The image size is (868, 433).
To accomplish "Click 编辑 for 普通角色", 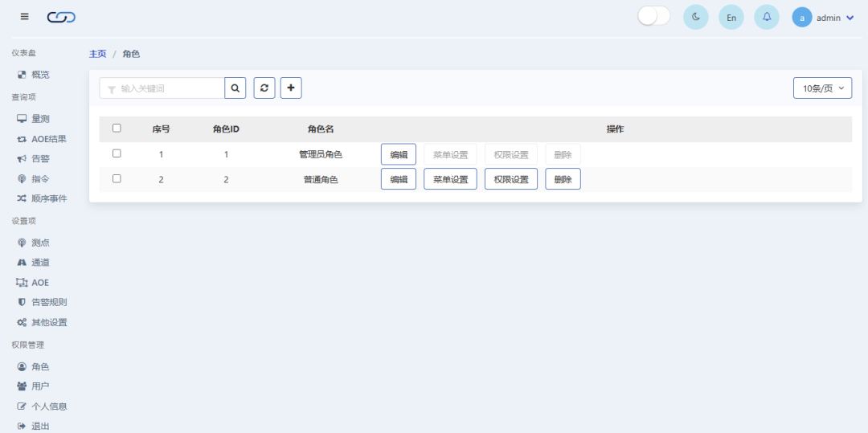I will point(399,179).
